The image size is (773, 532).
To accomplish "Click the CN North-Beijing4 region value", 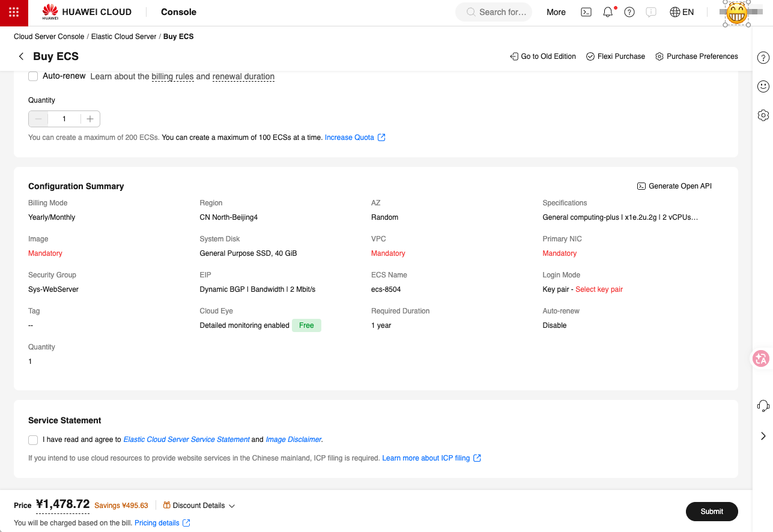I will click(229, 217).
